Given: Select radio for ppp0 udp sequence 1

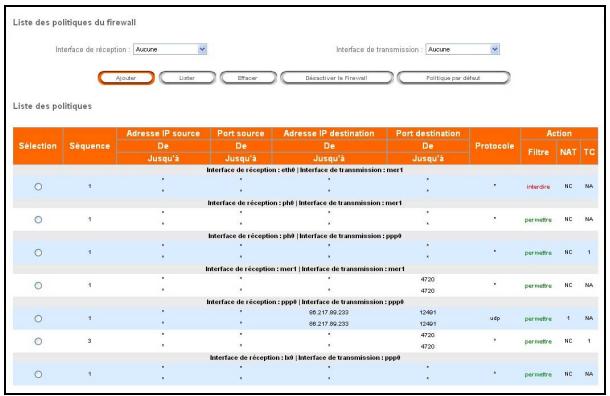Looking at the screenshot, I should 38,319.
